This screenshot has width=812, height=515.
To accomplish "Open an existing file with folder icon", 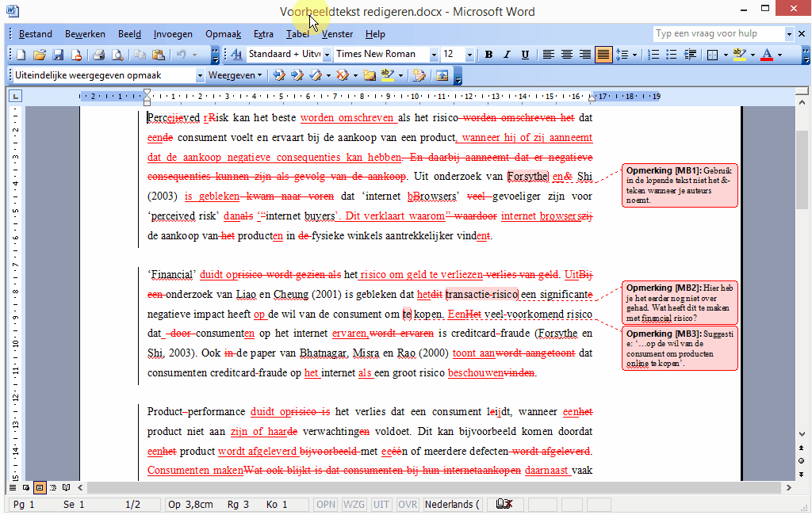I will tap(40, 55).
